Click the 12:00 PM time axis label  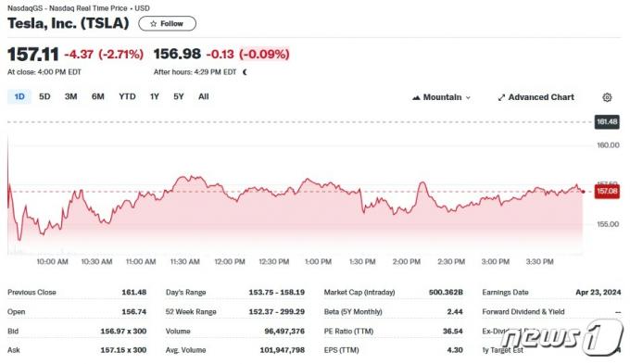pos(230,261)
